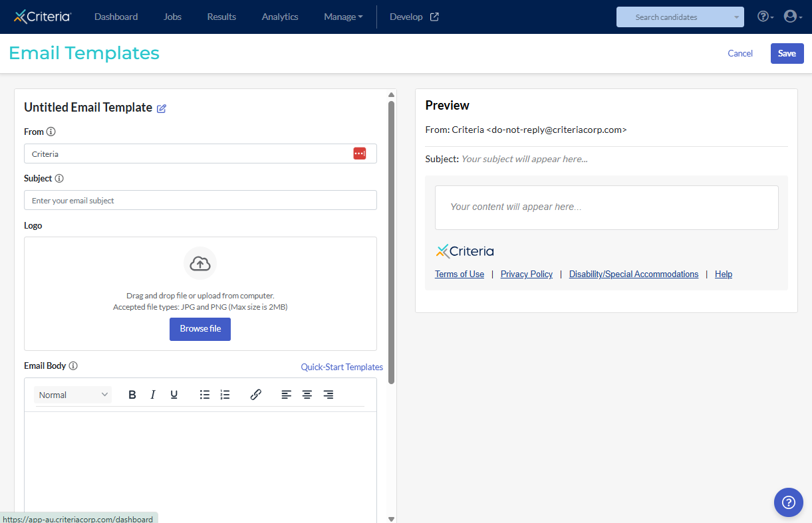The image size is (812, 523).
Task: Click the scrollbar down arrow
Action: (392, 518)
